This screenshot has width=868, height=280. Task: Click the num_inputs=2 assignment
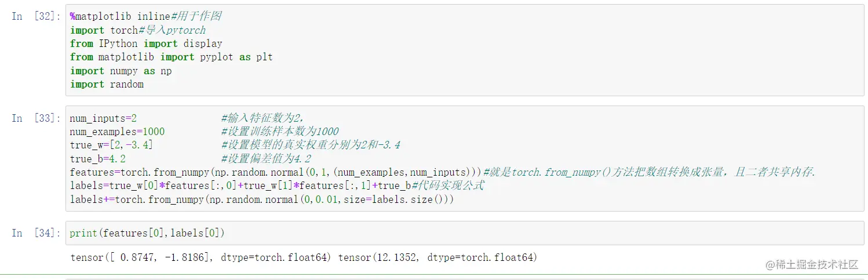[x=103, y=118]
